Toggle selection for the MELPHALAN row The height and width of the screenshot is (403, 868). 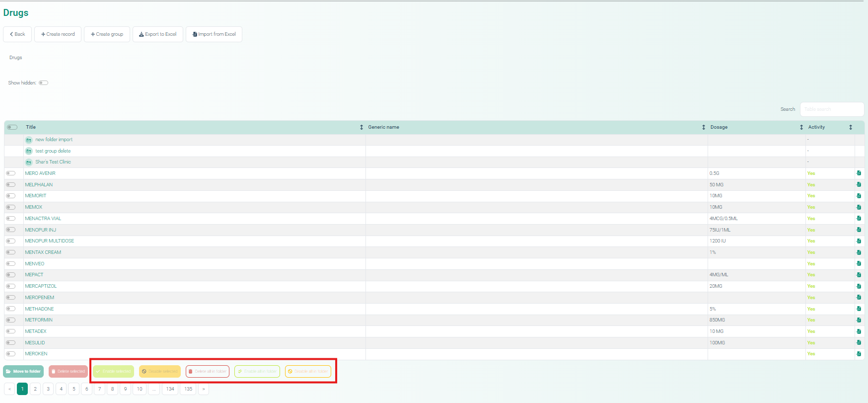tap(10, 185)
